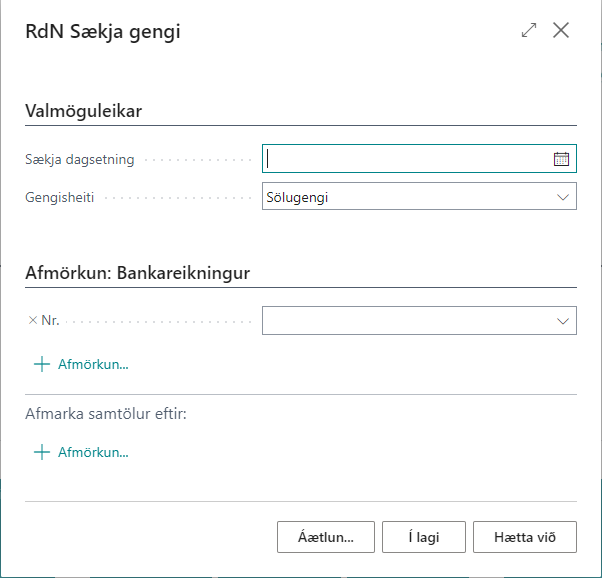Image resolution: width=602 pixels, height=578 pixels.
Task: Add filter under Afmarka samtölur eftir
Action: [82, 452]
